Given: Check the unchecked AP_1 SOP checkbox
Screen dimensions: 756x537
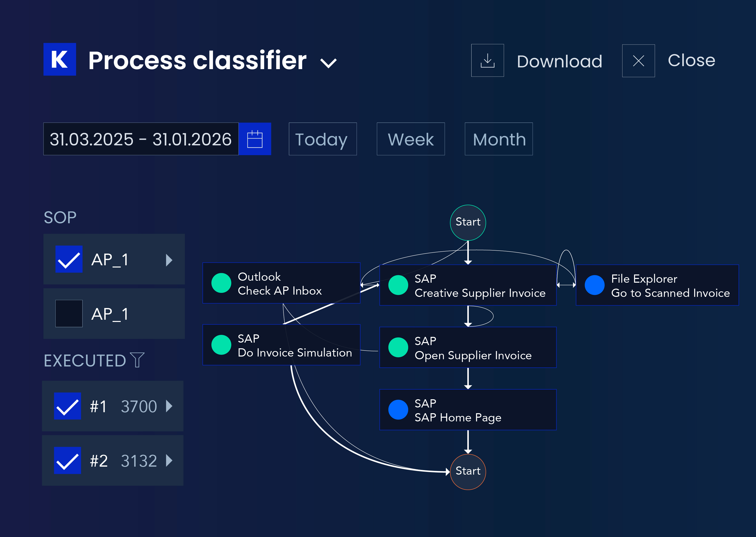Looking at the screenshot, I should tap(69, 313).
